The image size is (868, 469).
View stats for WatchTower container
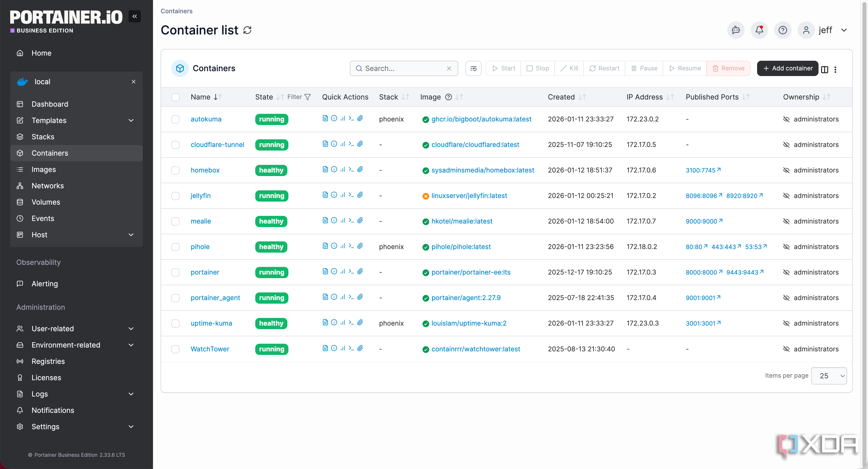tap(343, 348)
